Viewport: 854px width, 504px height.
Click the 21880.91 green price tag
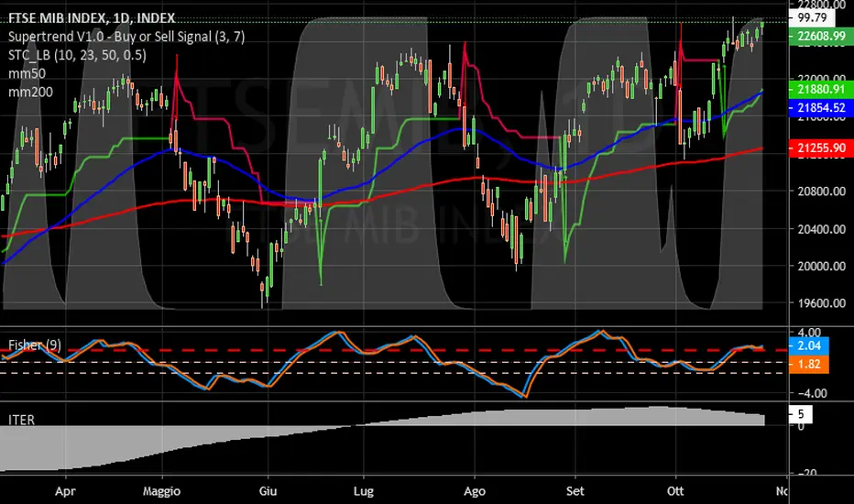click(x=821, y=90)
